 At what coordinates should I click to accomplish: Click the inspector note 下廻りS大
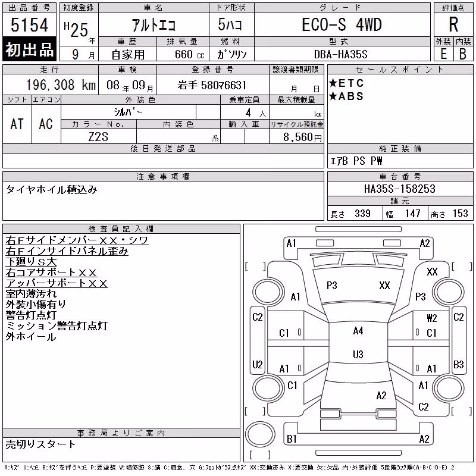pos(32,262)
